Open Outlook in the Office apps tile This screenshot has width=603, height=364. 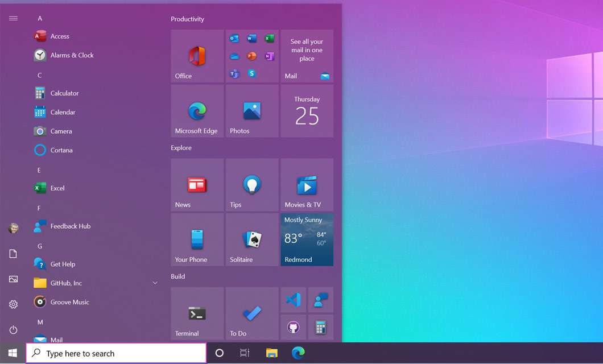click(x=234, y=39)
